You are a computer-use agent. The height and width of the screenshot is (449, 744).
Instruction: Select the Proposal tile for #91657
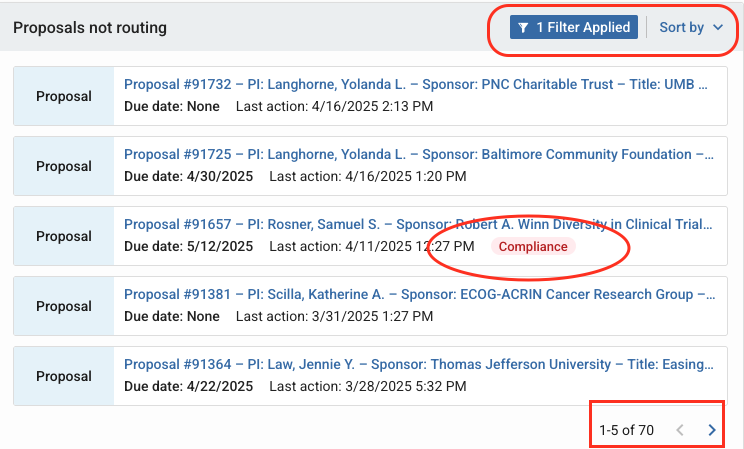tap(64, 237)
